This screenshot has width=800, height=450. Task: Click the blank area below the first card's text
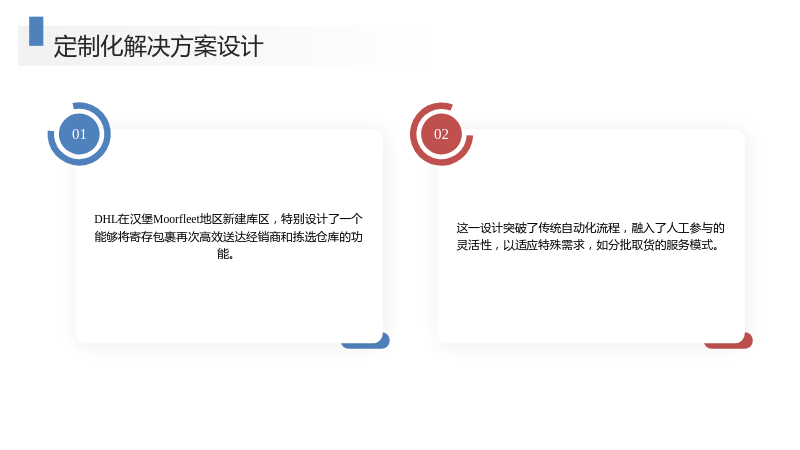pyautogui.click(x=229, y=301)
